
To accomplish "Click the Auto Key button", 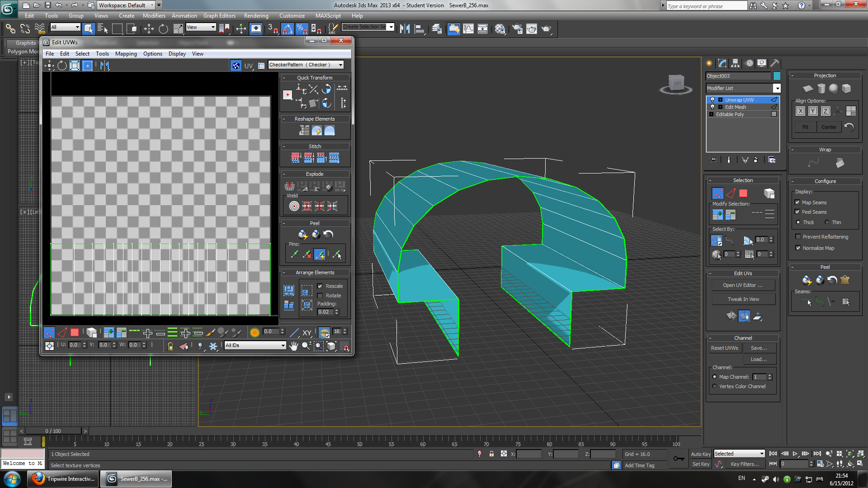I will point(701,454).
